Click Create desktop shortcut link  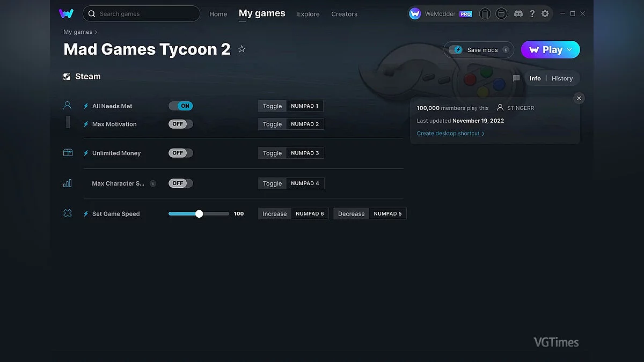pyautogui.click(x=451, y=134)
